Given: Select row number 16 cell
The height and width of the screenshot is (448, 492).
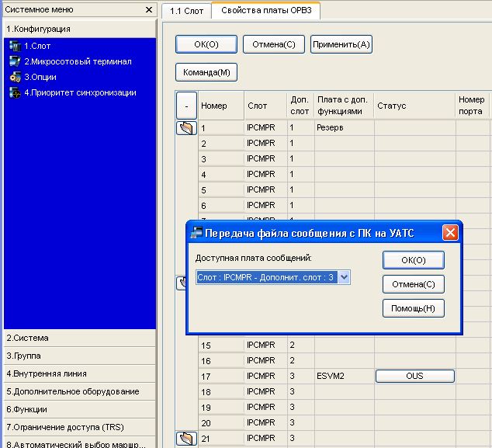Looking at the screenshot, I should 221,361.
